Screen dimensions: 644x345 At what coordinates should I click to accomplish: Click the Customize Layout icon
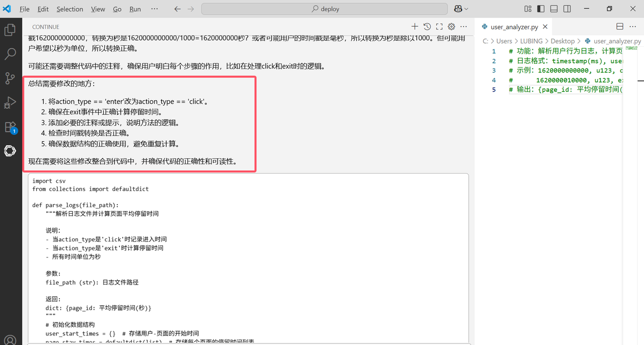pyautogui.click(x=528, y=9)
